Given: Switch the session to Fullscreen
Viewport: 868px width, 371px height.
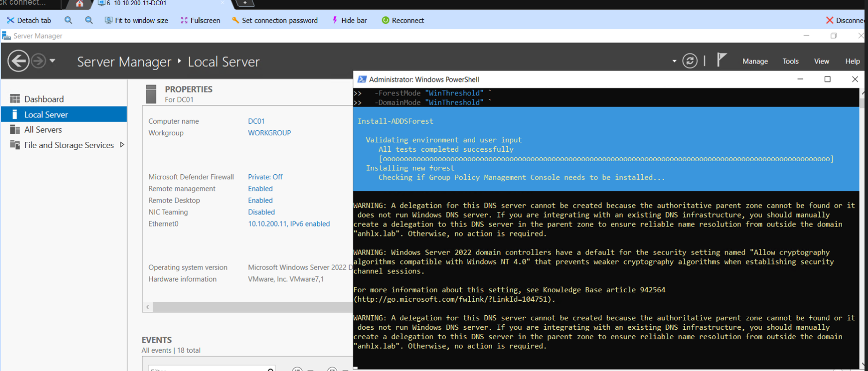Looking at the screenshot, I should (200, 20).
